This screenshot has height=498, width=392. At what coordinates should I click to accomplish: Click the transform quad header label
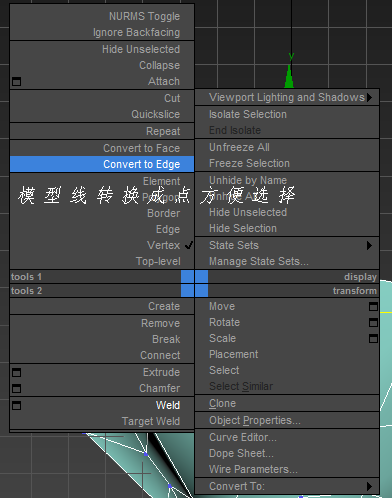355,291
